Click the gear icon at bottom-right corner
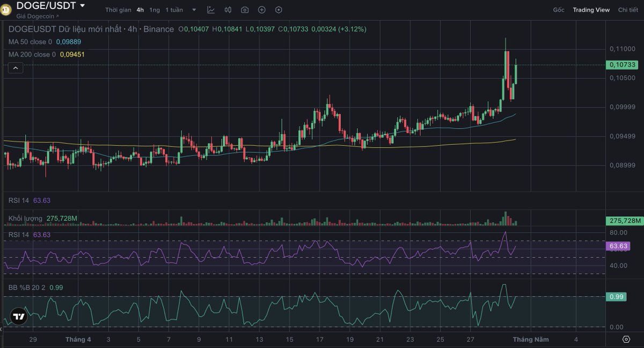This screenshot has height=348, width=644. point(626,339)
